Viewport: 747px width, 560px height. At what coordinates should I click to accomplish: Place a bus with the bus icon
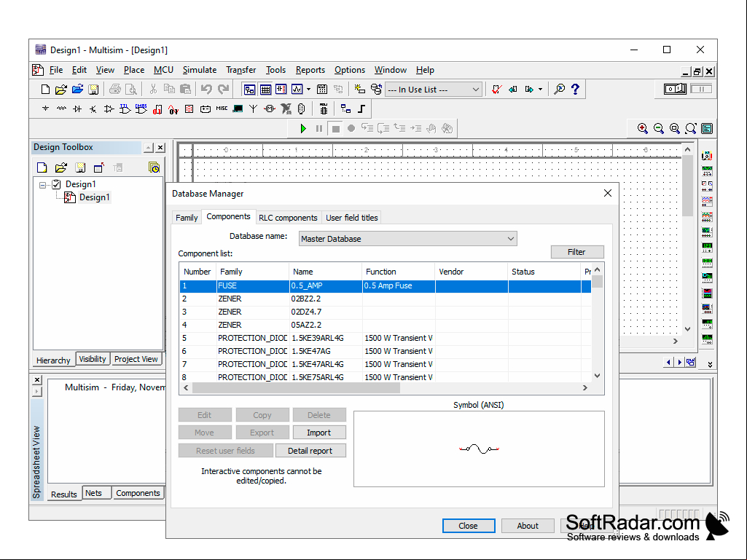[x=361, y=109]
